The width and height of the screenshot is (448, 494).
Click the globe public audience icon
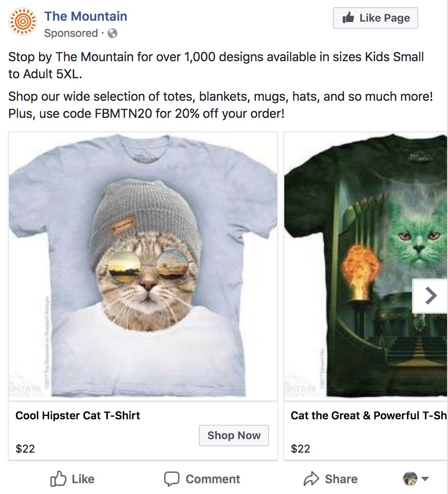[112, 33]
